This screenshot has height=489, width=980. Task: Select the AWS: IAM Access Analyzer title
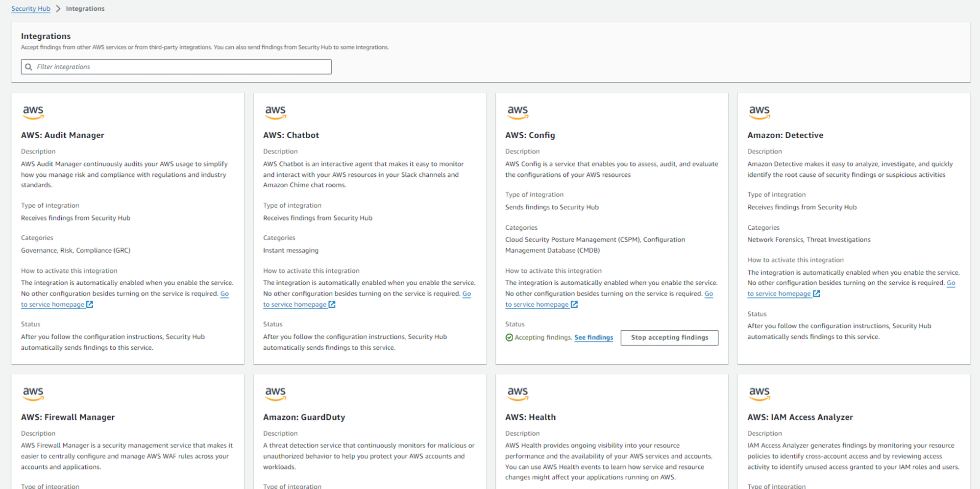(800, 417)
